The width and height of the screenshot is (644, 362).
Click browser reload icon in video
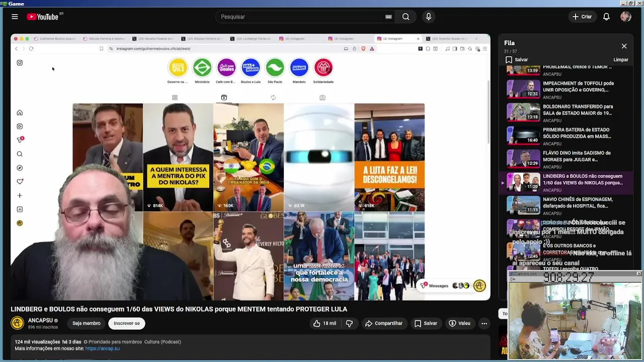tap(31, 49)
